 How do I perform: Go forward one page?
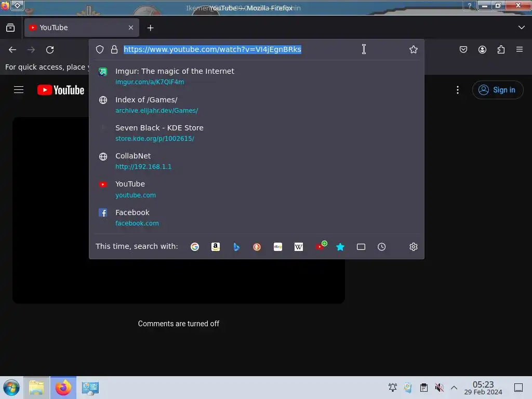[31, 50]
